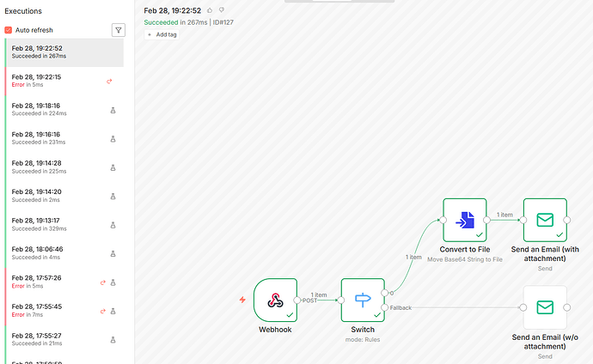
Task: Click flask test icon on 17:55:27 execution
Action: point(113,340)
